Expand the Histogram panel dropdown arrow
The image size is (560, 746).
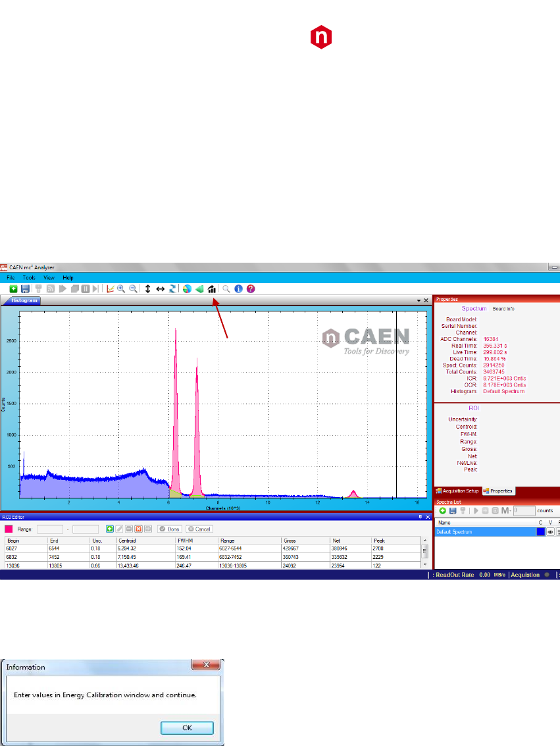(x=419, y=301)
